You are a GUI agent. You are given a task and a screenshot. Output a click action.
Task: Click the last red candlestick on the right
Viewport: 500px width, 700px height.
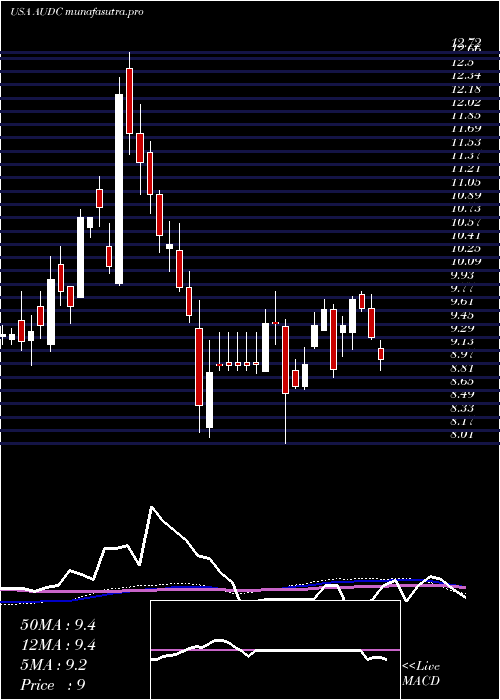pos(381,354)
